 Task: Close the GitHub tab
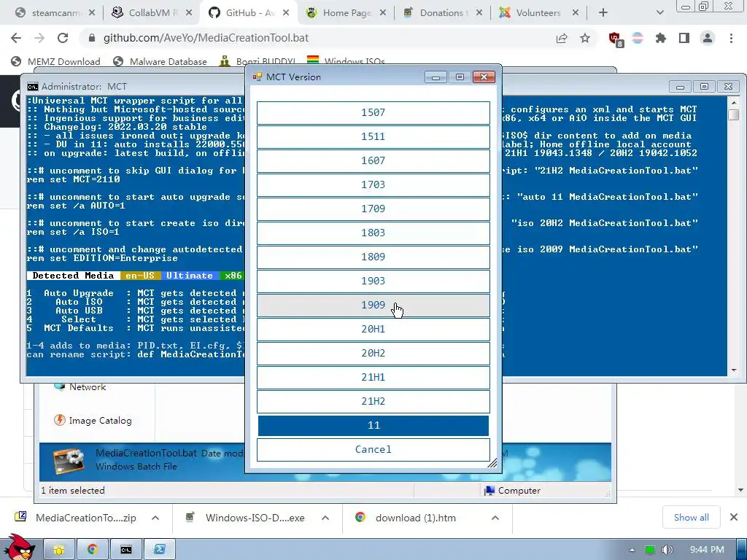tap(286, 13)
